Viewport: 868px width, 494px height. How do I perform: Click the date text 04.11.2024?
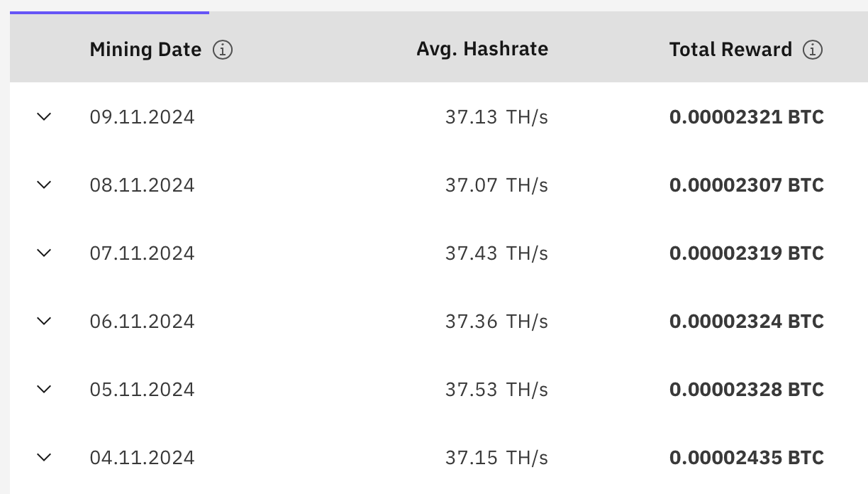[142, 458]
